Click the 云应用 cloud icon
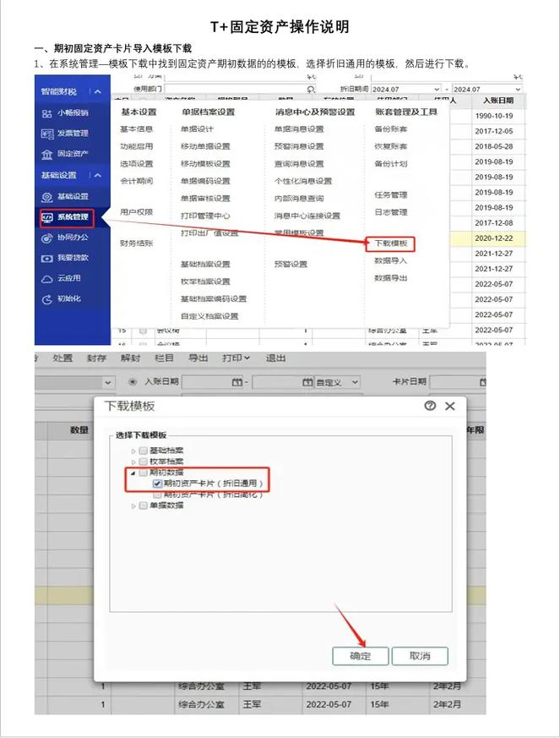The width and height of the screenshot is (560, 738). click(x=46, y=279)
